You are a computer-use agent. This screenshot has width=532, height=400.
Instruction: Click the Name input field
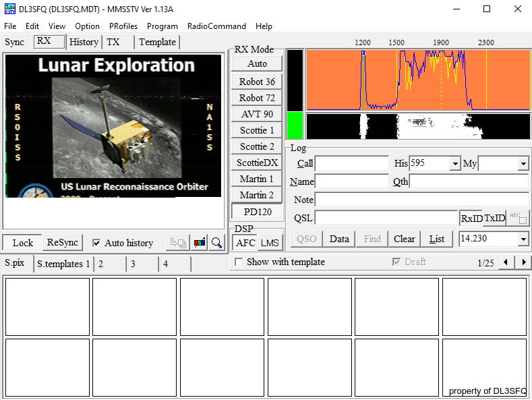pos(351,181)
